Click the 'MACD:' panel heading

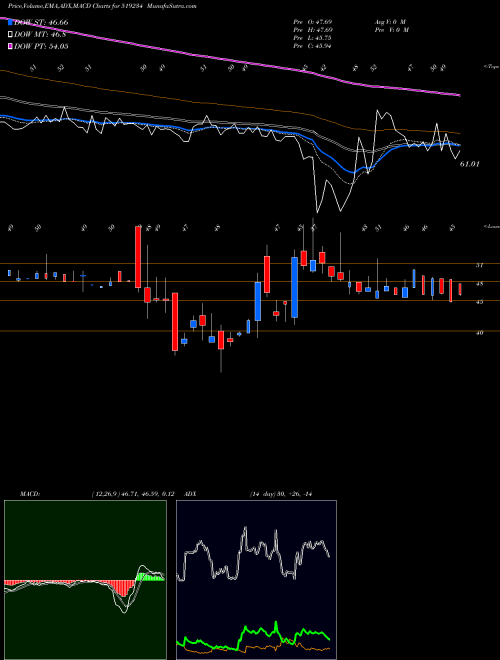click(x=30, y=494)
